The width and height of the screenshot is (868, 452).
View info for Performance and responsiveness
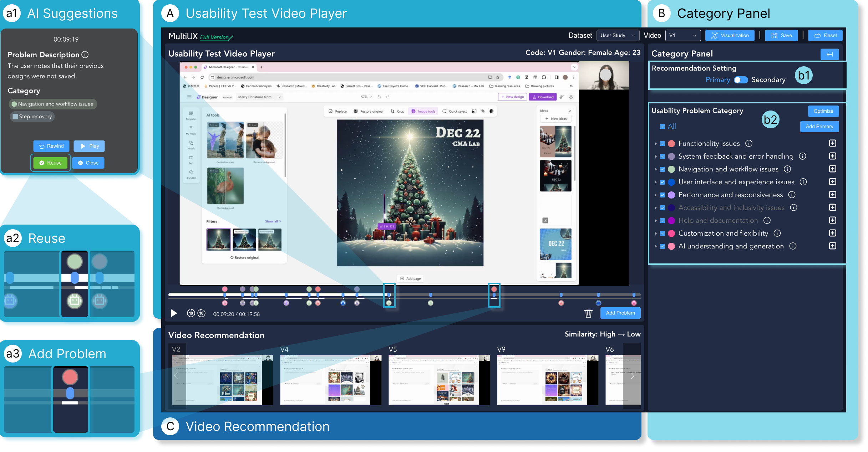coord(792,195)
